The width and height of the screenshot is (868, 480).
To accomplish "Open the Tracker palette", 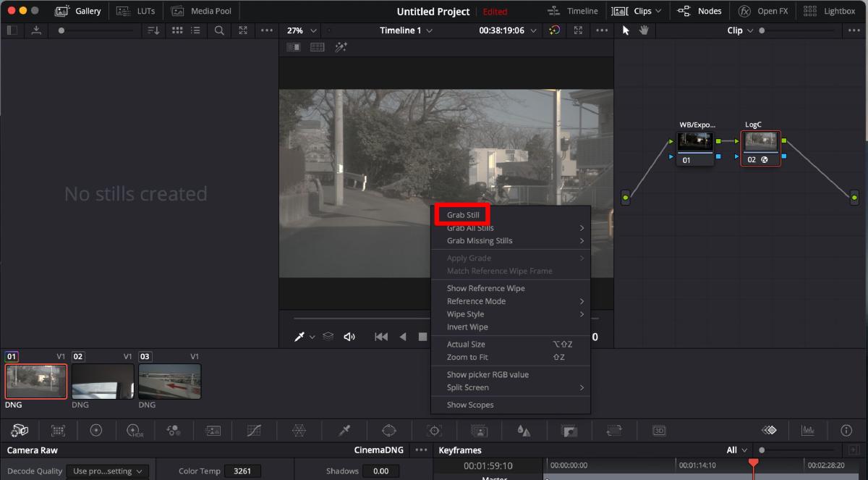I will tap(434, 430).
